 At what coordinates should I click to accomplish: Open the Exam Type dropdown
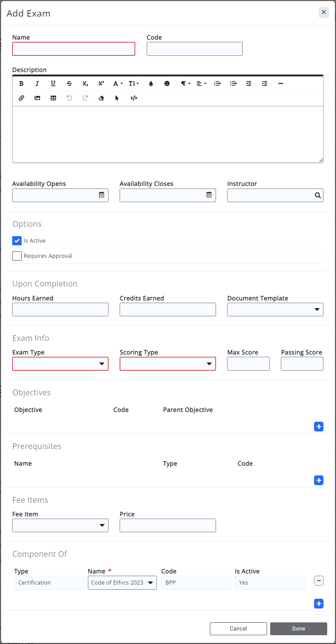click(60, 364)
